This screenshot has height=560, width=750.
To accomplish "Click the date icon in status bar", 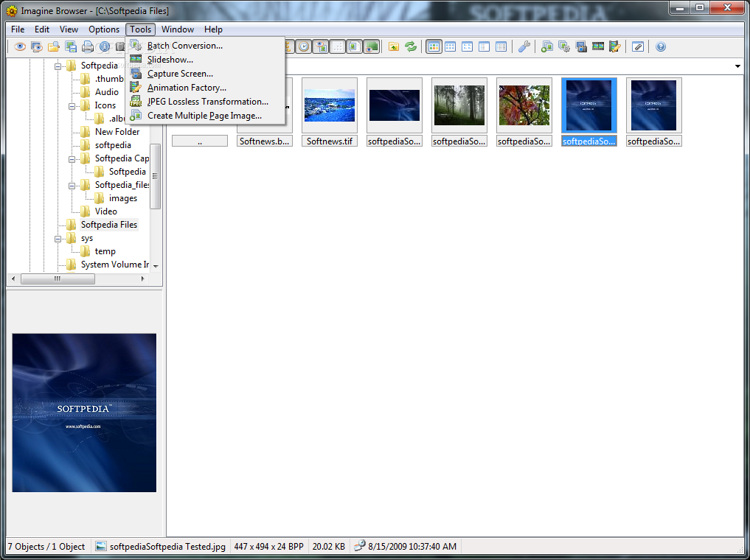I will (360, 546).
